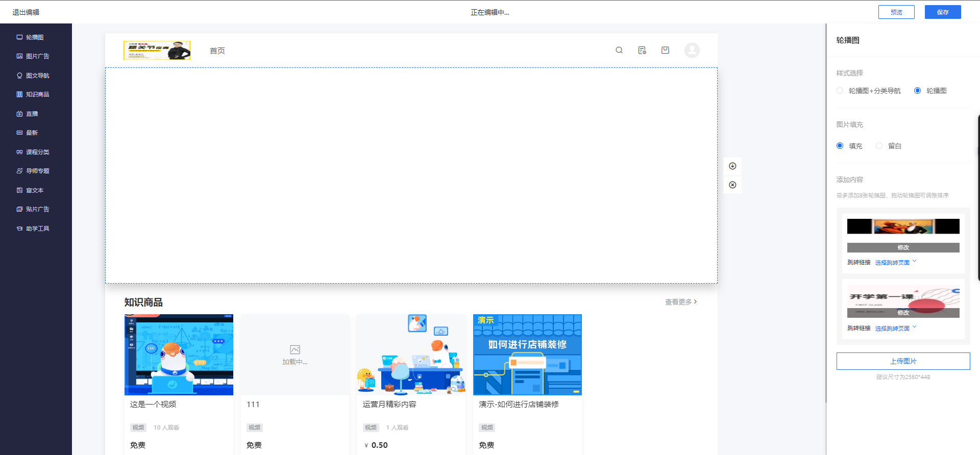The width and height of the screenshot is (980, 455).
Task: Click the 如何进行店铺装修 course thumbnail
Action: (527, 355)
